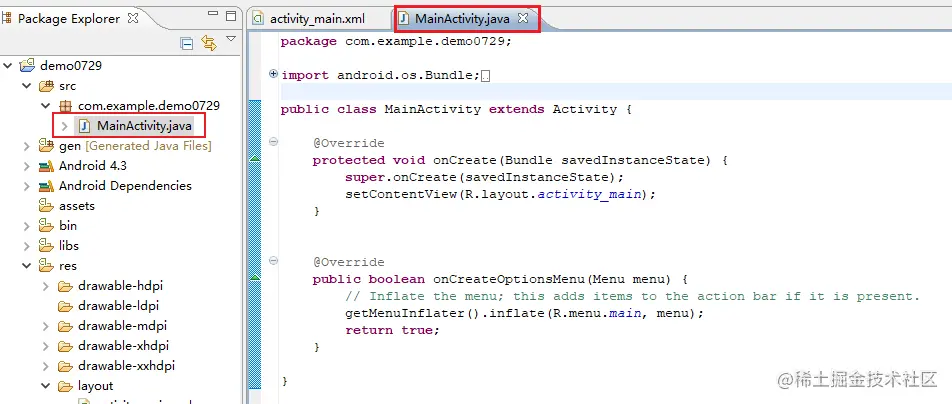Expand the gen folder
The image size is (952, 404).
tap(27, 146)
